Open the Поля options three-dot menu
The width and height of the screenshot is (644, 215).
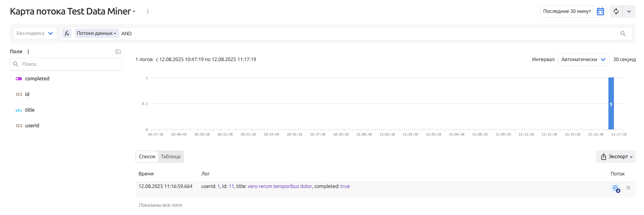28,52
